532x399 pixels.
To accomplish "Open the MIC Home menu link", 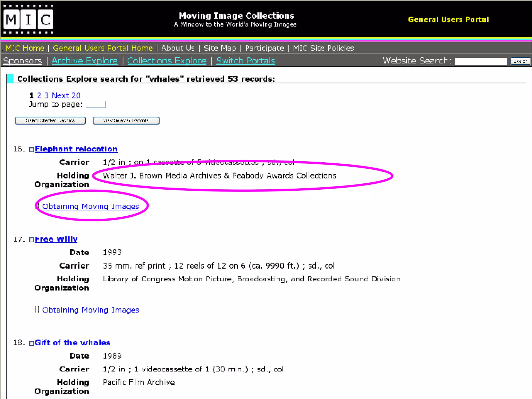I will tap(25, 48).
